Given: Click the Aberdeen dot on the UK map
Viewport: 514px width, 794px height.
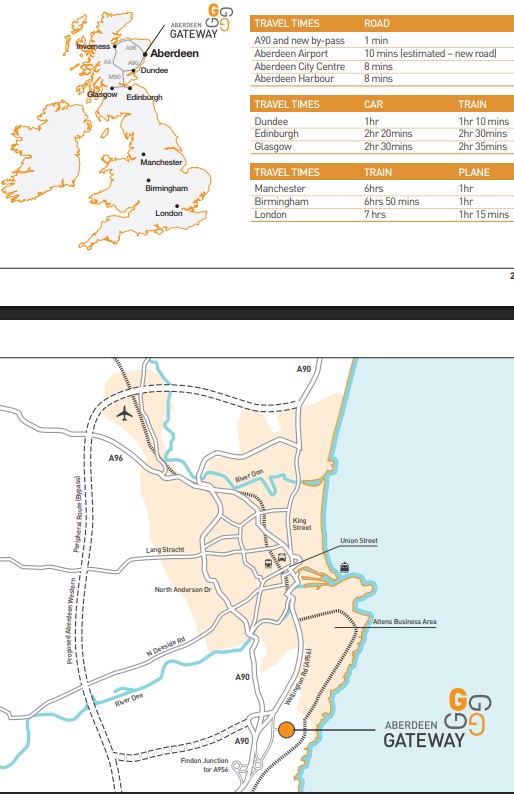Looking at the screenshot, I should tap(145, 54).
